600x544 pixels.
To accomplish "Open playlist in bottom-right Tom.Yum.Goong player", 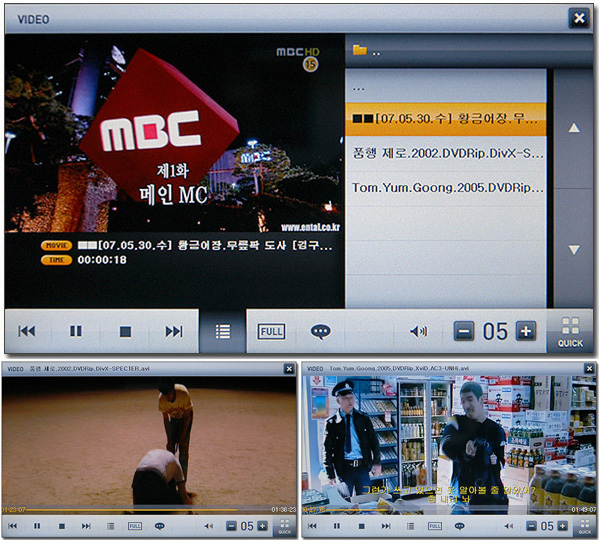I will pyautogui.click(x=410, y=526).
